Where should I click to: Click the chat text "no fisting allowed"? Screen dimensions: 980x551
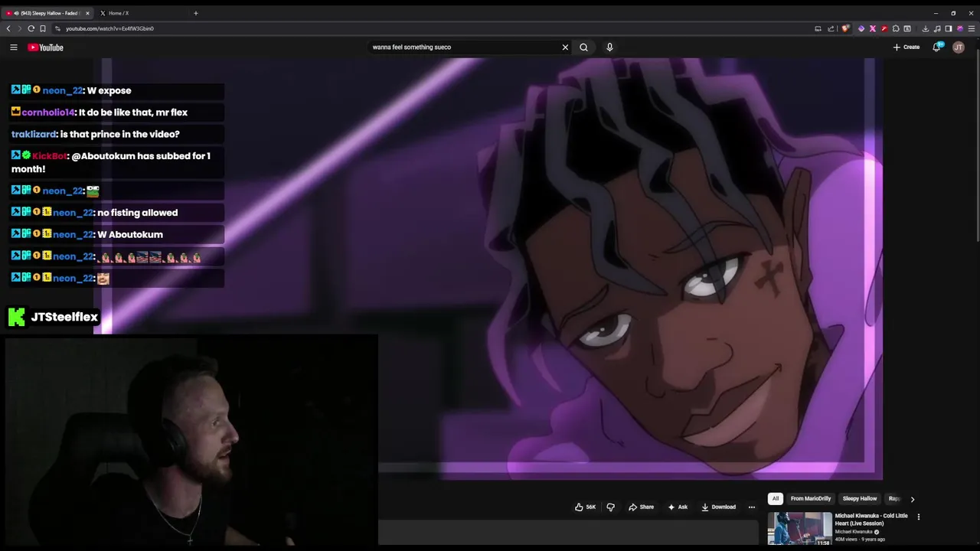coord(138,213)
